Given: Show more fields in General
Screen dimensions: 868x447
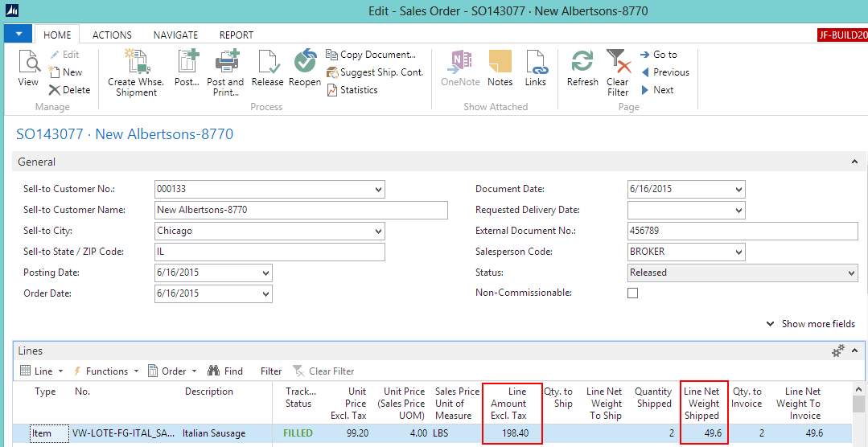Looking at the screenshot, I should [811, 324].
